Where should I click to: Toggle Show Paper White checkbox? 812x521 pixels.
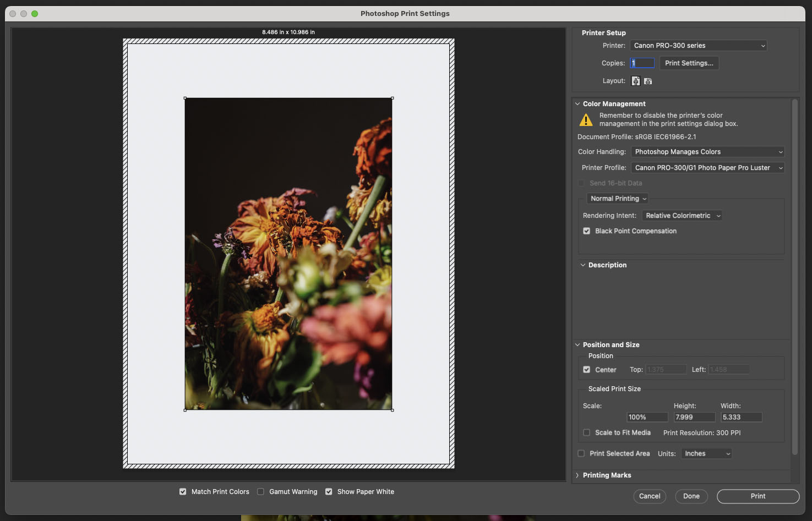[x=329, y=492]
